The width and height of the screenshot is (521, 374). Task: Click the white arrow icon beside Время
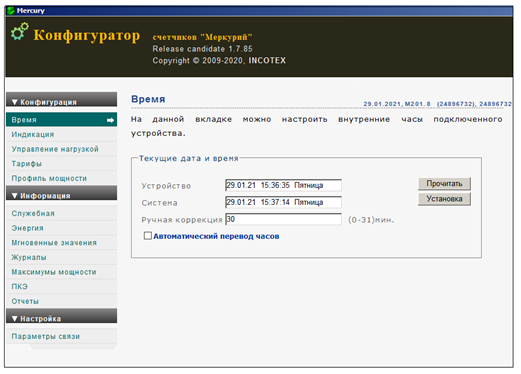coord(110,120)
